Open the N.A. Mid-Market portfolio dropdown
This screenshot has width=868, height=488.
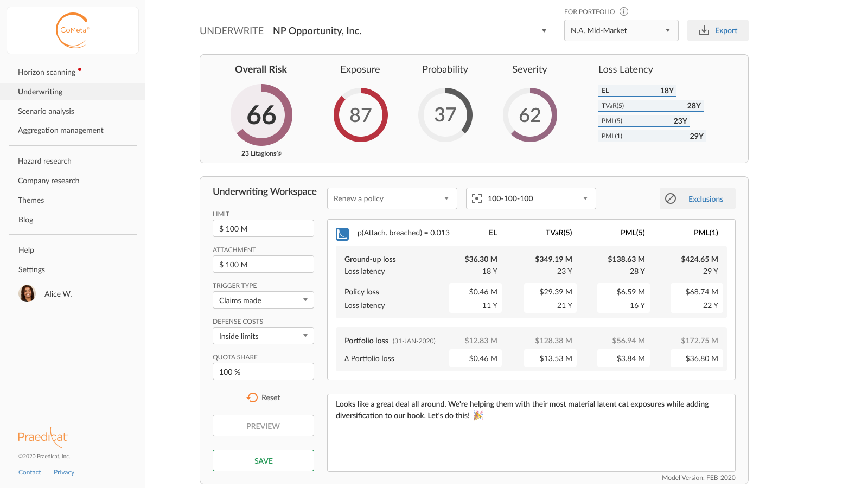pyautogui.click(x=621, y=30)
